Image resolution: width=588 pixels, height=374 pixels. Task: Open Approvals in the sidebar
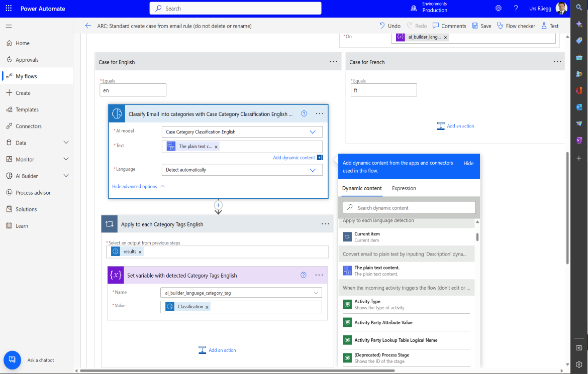click(37, 60)
